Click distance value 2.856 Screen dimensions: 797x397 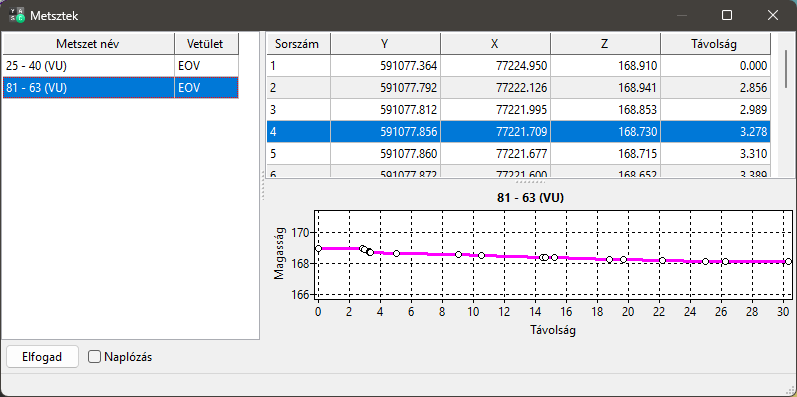753,87
